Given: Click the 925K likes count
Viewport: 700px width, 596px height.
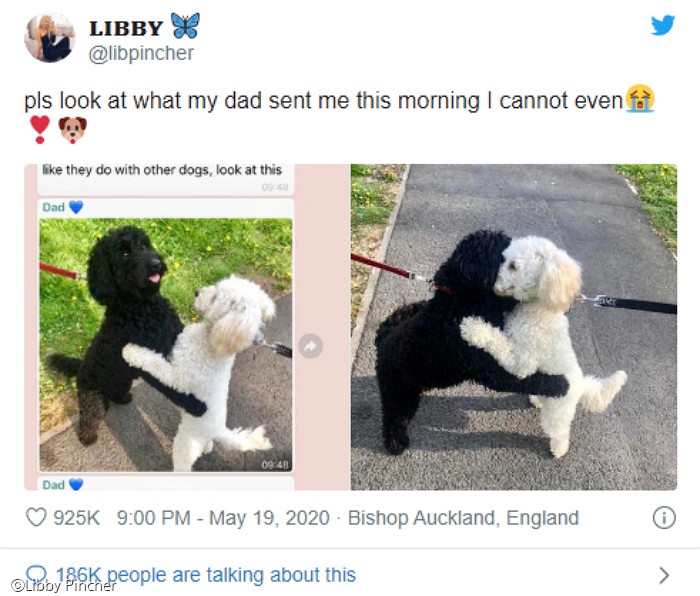Looking at the screenshot, I should pos(76,518).
